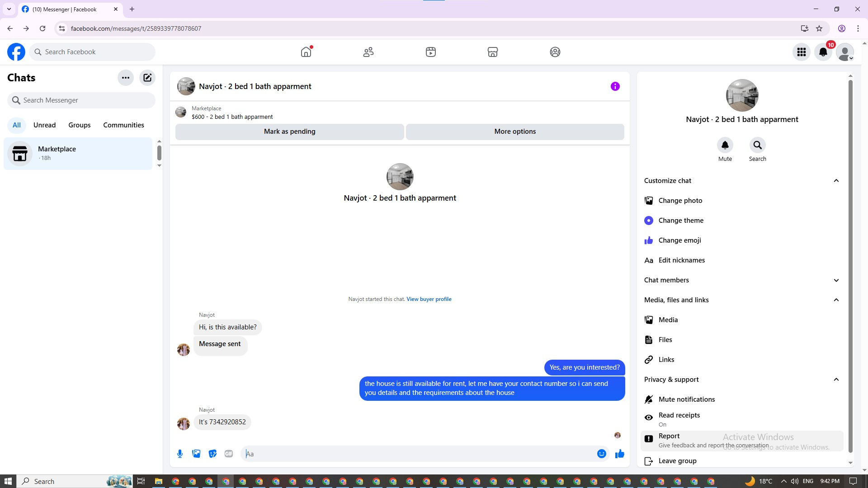Open the GIF picker icon

tap(229, 454)
